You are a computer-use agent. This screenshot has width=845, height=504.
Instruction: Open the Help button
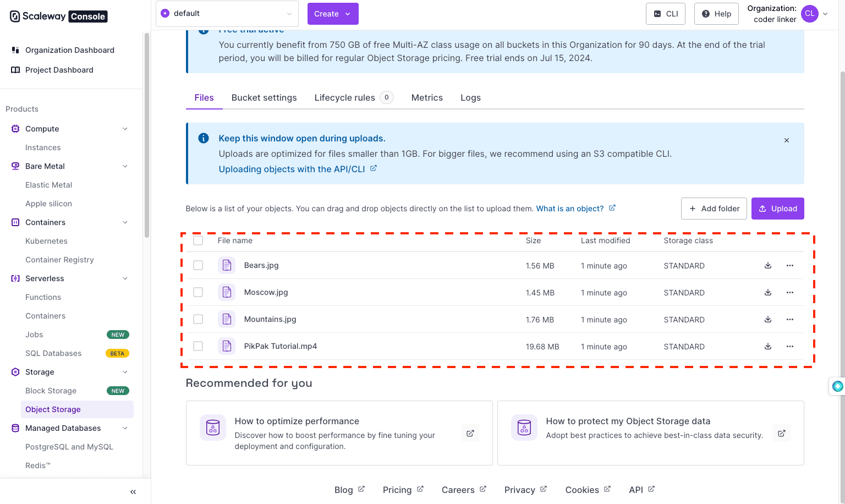(716, 14)
